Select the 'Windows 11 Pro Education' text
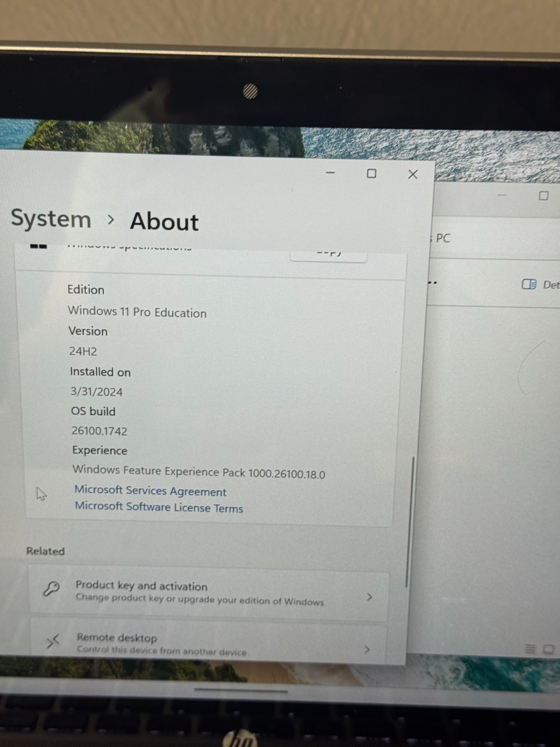This screenshot has height=747, width=560. [x=137, y=312]
